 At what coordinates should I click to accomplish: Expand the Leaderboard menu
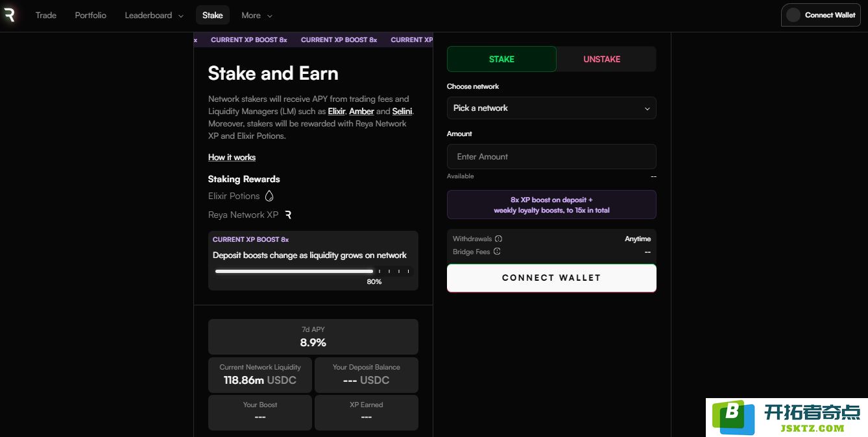(154, 15)
